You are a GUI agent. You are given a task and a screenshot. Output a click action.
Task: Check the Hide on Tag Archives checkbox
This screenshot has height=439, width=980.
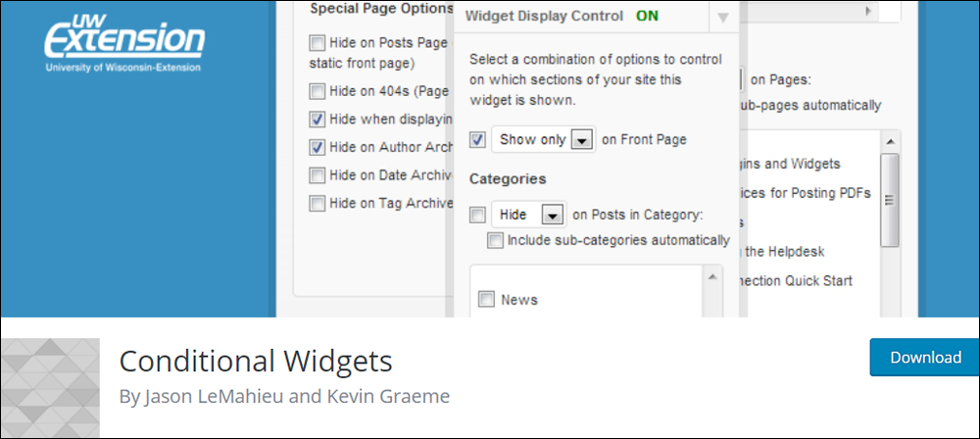pos(318,203)
